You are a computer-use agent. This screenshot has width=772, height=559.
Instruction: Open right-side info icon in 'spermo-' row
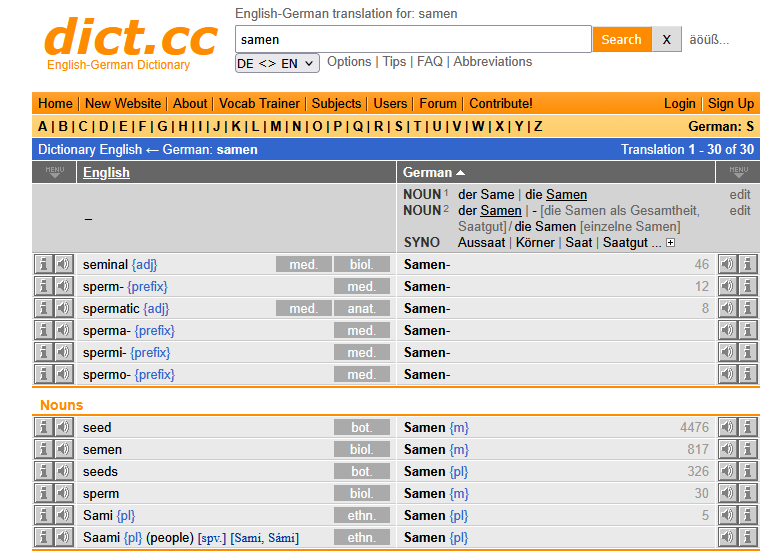[x=747, y=374]
